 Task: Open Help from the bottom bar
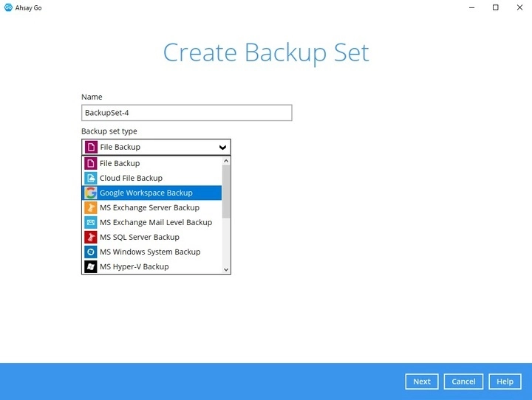(505, 382)
